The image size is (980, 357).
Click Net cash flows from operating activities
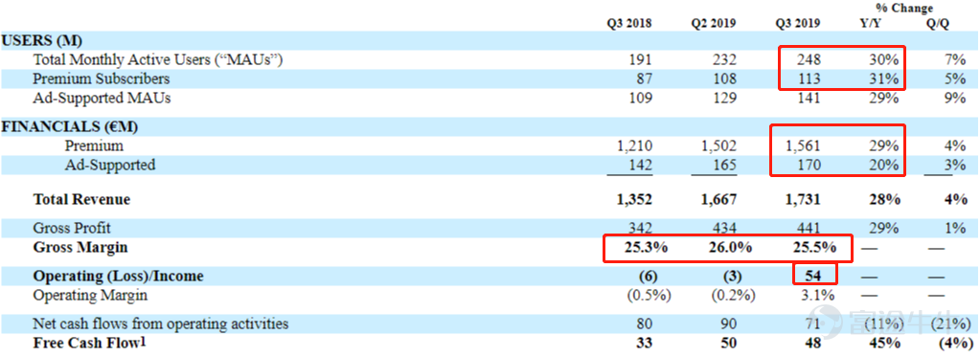161,324
